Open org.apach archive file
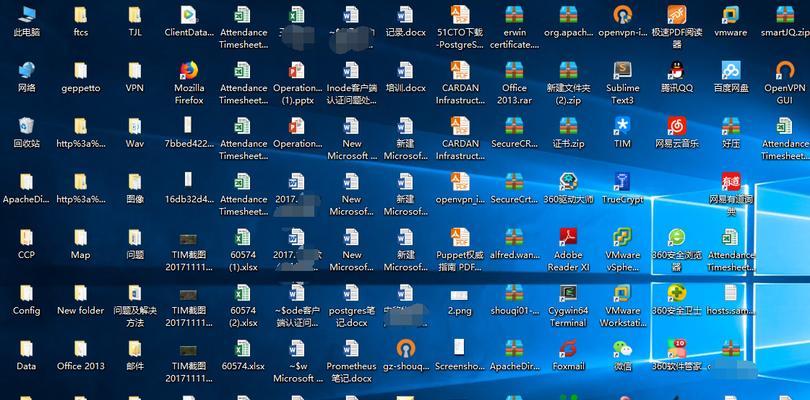The image size is (810, 400). (x=568, y=22)
